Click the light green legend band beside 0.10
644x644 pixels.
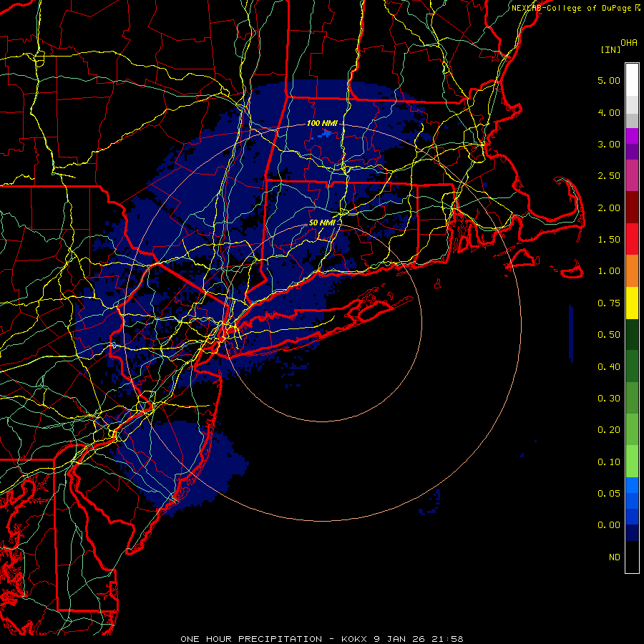pos(632,462)
